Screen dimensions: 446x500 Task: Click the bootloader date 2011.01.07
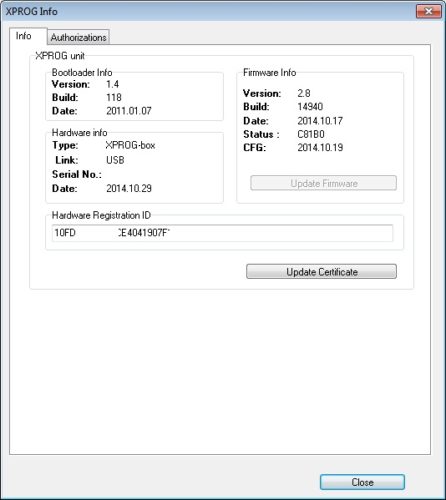[129, 111]
